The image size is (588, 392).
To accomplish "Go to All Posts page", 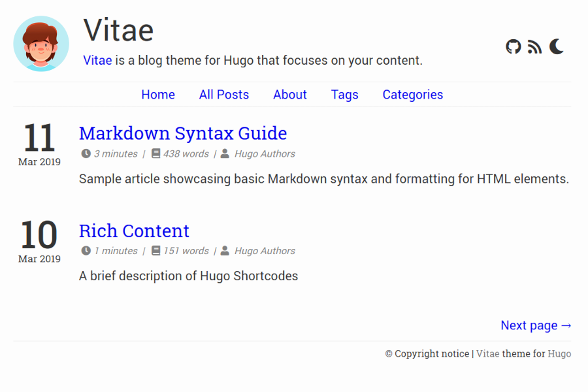I will [224, 95].
